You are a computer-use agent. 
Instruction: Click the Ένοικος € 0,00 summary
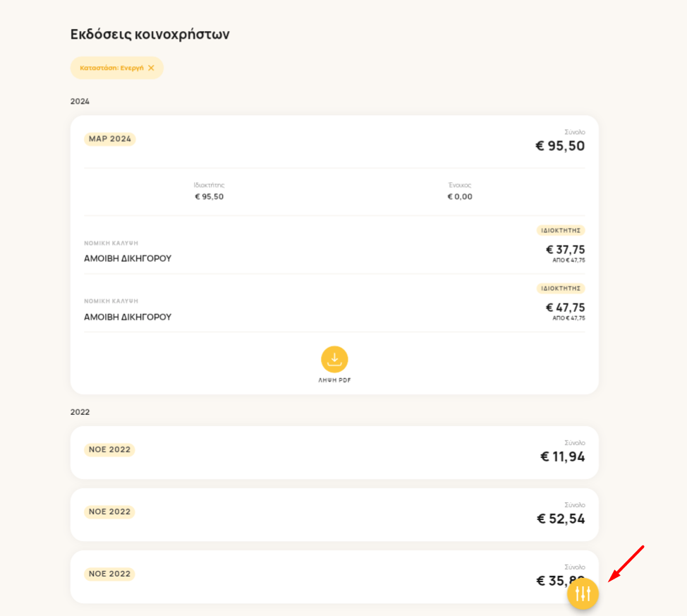[460, 191]
